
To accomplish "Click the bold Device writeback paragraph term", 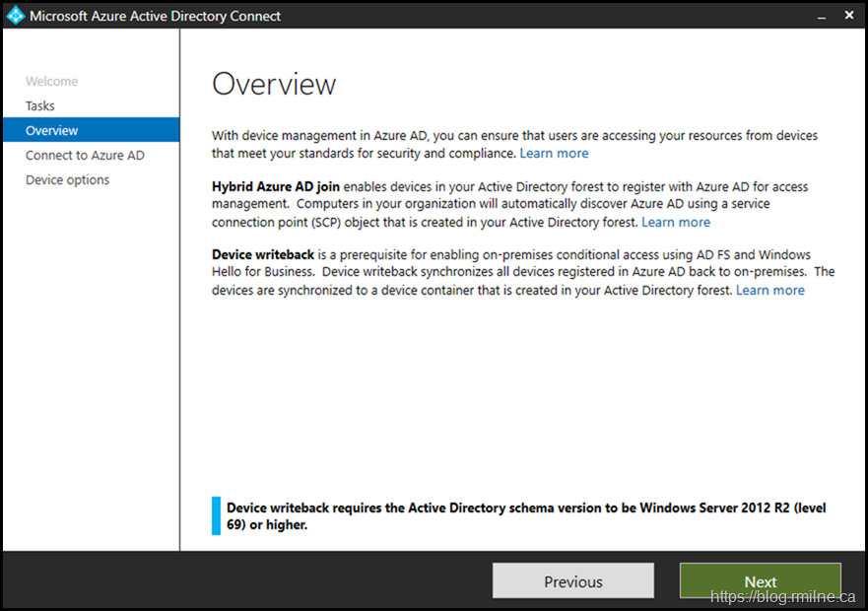I will [x=263, y=255].
